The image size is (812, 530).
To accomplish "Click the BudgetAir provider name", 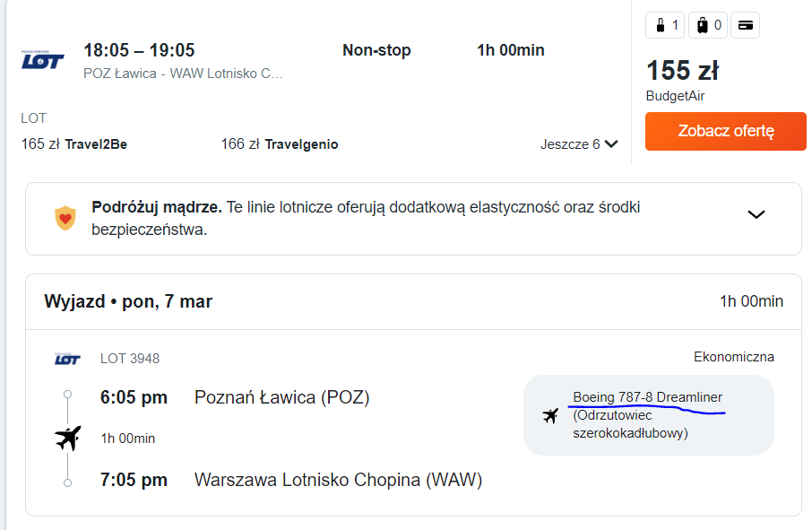I will point(675,96).
